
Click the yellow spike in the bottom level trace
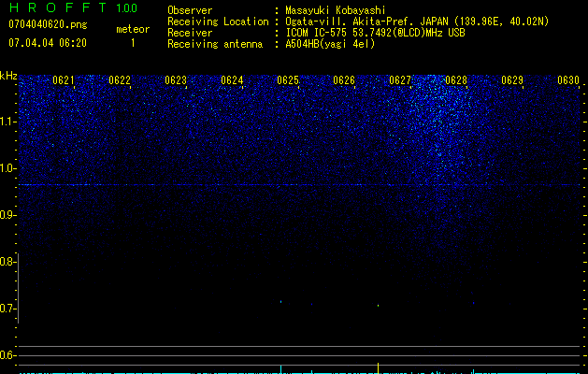point(378,368)
